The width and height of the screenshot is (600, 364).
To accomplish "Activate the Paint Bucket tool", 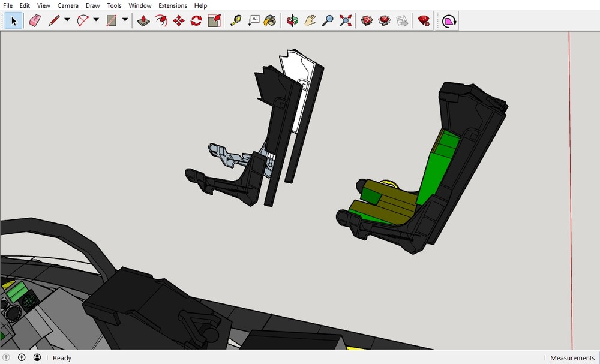I will [269, 20].
